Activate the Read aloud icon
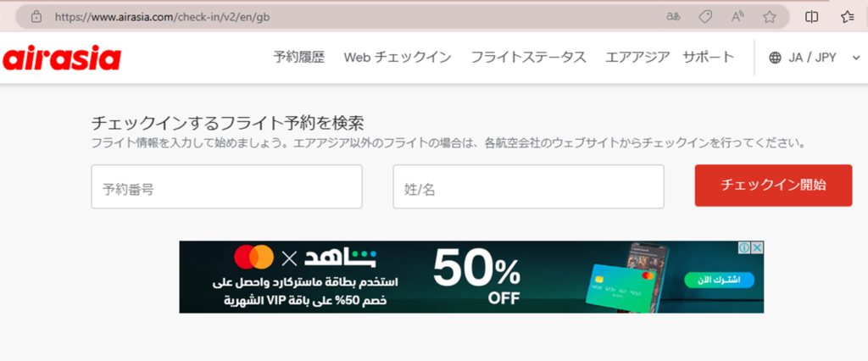The image size is (868, 361). point(737,17)
